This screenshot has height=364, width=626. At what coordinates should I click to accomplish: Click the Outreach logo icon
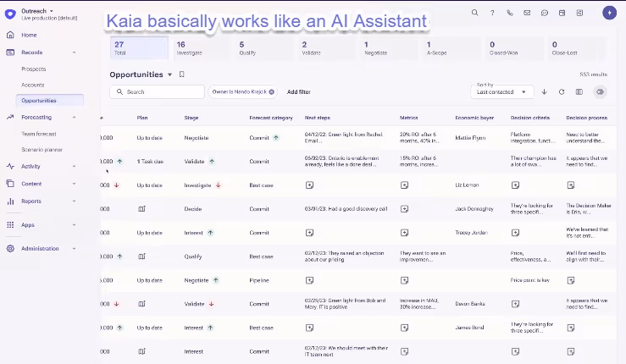pos(10,14)
